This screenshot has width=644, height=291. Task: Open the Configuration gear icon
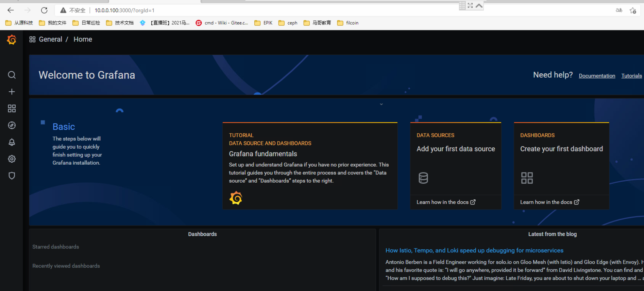(12, 159)
